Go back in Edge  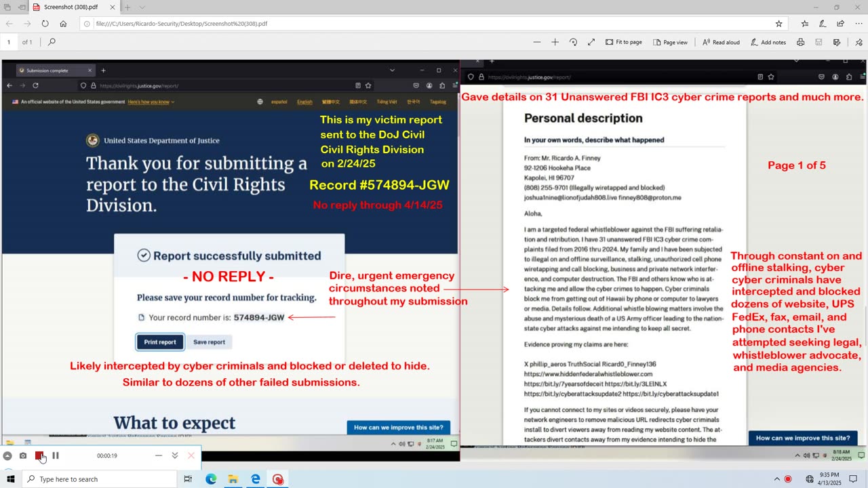click(9, 23)
